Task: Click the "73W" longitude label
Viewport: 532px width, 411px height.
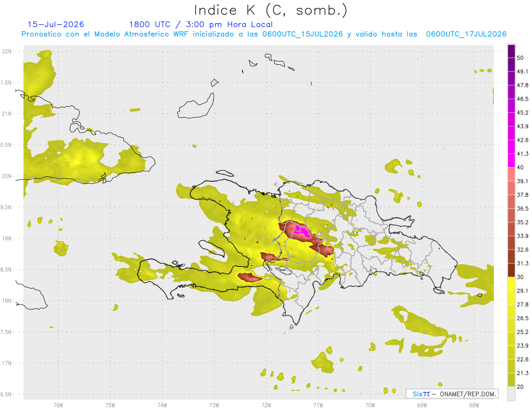Action: pos(214,405)
